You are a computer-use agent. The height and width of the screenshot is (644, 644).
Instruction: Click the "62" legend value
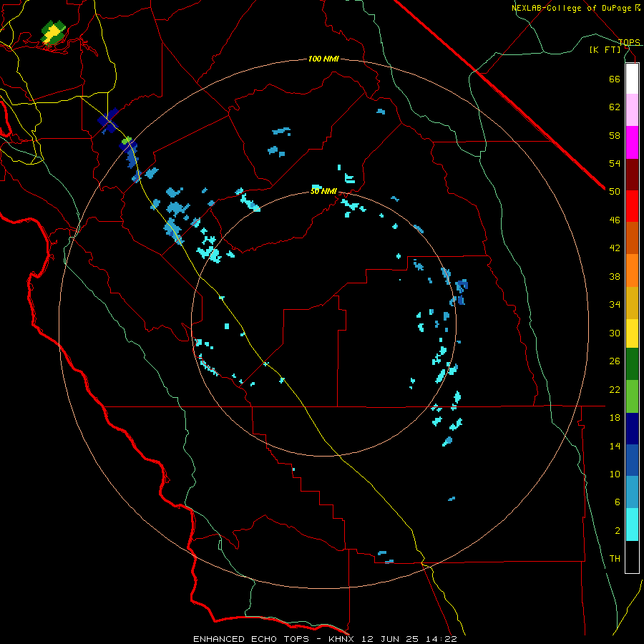click(615, 107)
